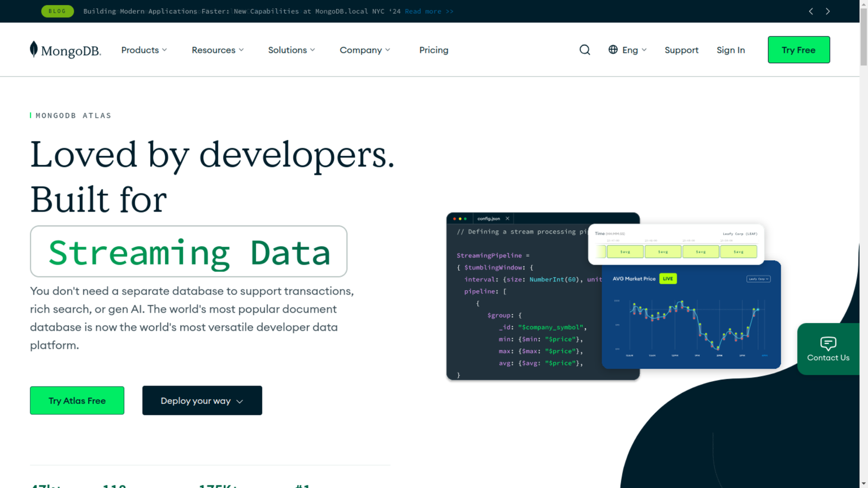Click the globe language icon

tap(613, 49)
